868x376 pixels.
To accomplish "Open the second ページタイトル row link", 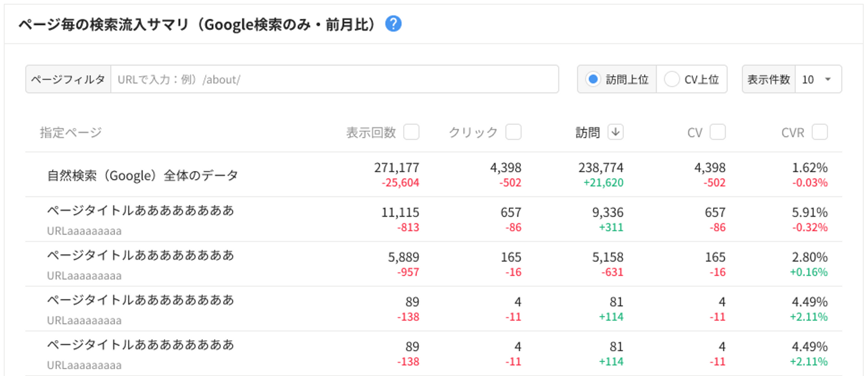I will (x=140, y=255).
